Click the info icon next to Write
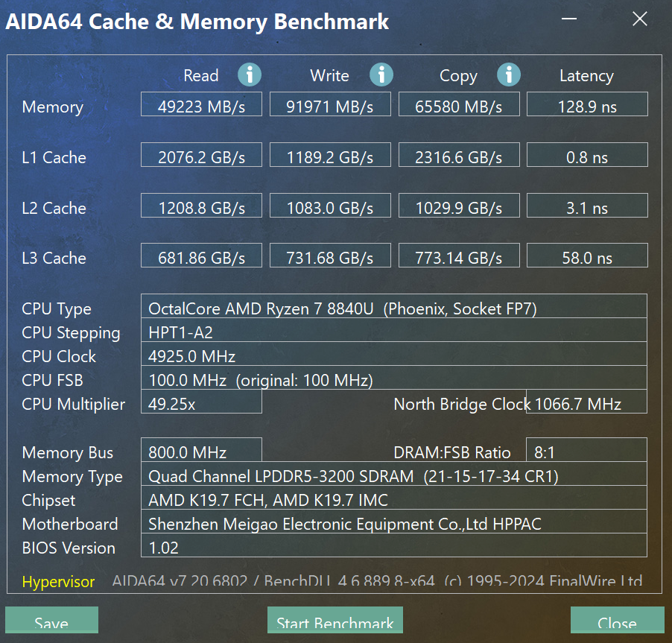 pyautogui.click(x=381, y=75)
